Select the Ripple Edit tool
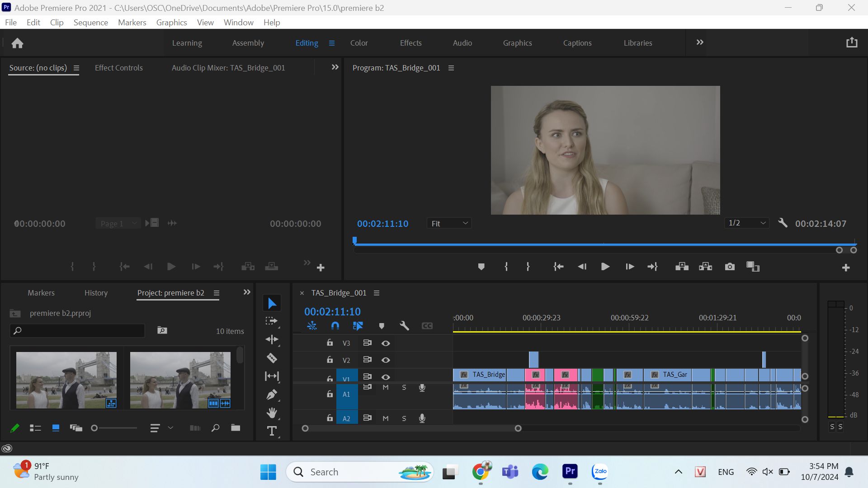 [272, 339]
